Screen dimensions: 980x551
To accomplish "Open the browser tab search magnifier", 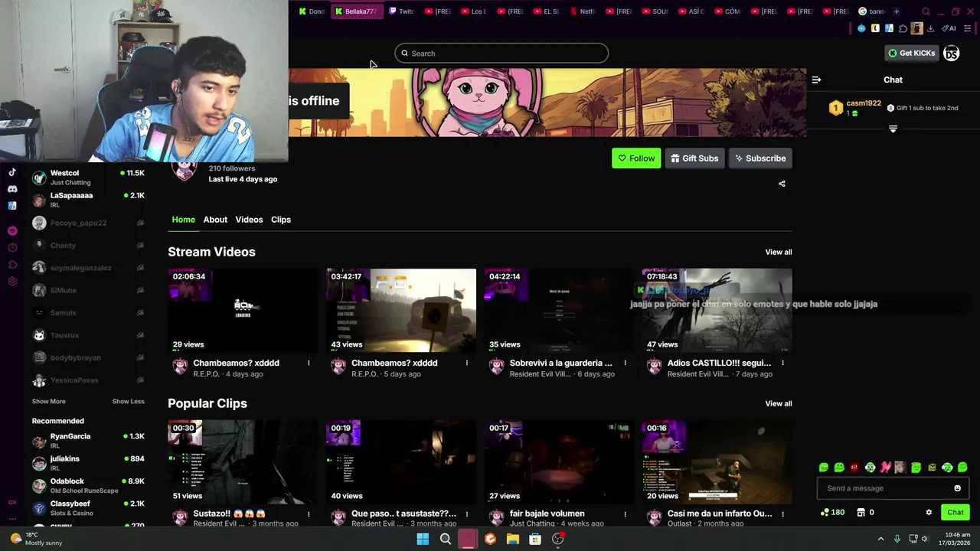I will (x=926, y=11).
